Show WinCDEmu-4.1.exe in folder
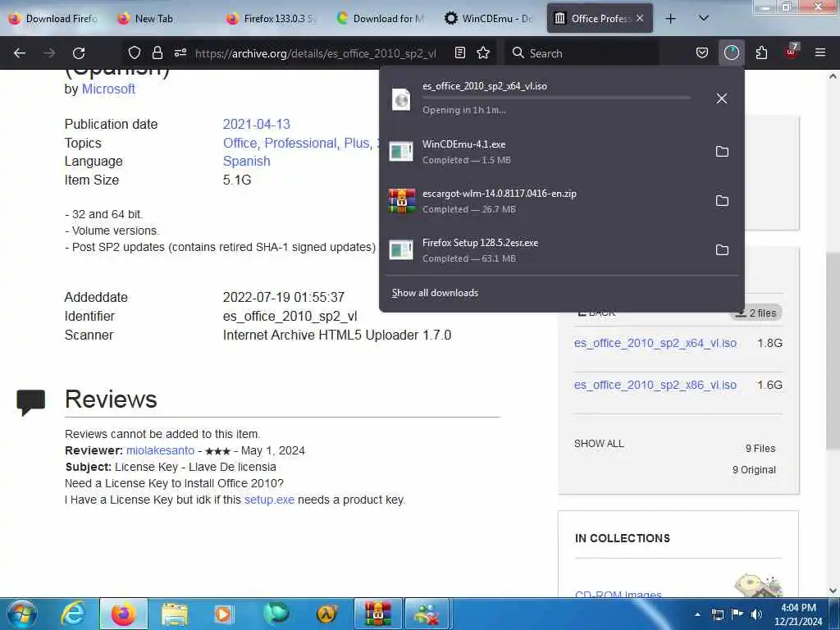The height and width of the screenshot is (630, 840). [x=722, y=152]
